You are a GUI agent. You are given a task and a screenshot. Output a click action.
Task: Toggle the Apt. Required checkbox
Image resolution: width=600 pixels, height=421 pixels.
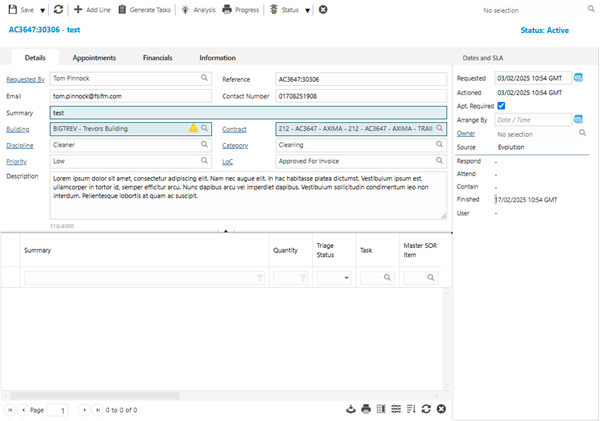pos(501,105)
